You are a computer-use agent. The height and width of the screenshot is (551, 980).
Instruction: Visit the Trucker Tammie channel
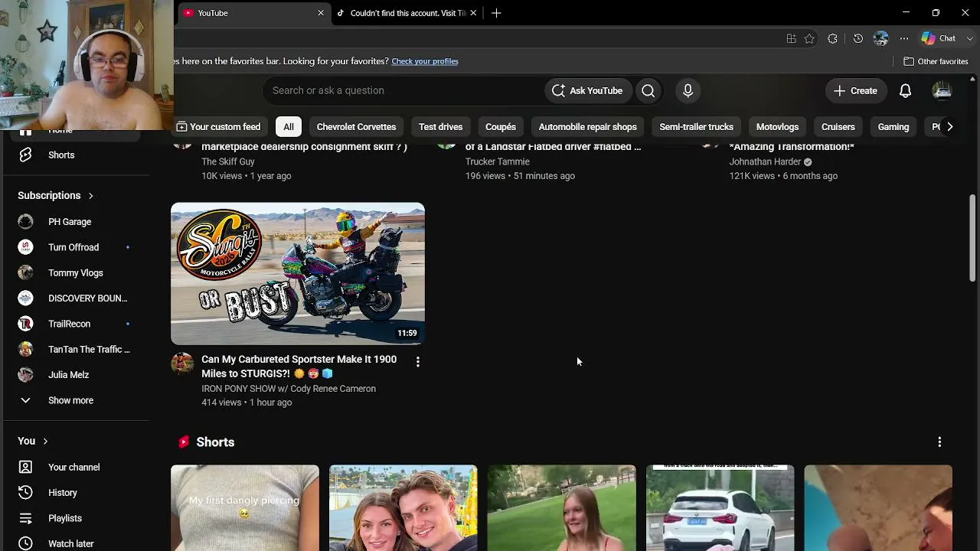[x=498, y=161]
